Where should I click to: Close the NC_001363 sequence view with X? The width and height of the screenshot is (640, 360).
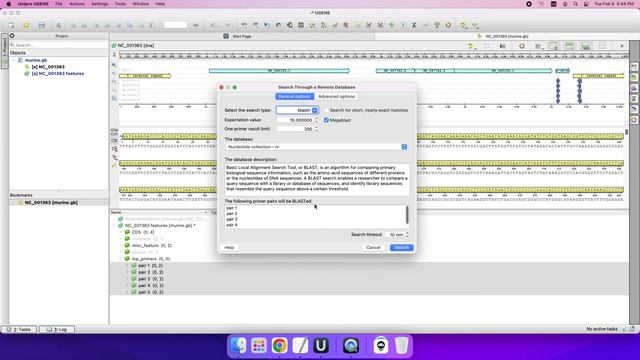622,46
